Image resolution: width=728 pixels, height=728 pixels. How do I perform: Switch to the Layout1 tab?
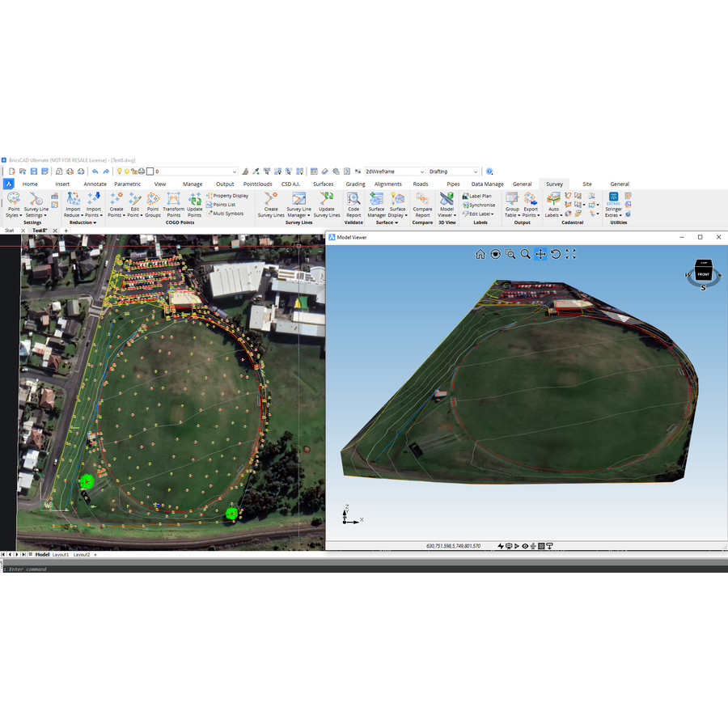coord(61,555)
